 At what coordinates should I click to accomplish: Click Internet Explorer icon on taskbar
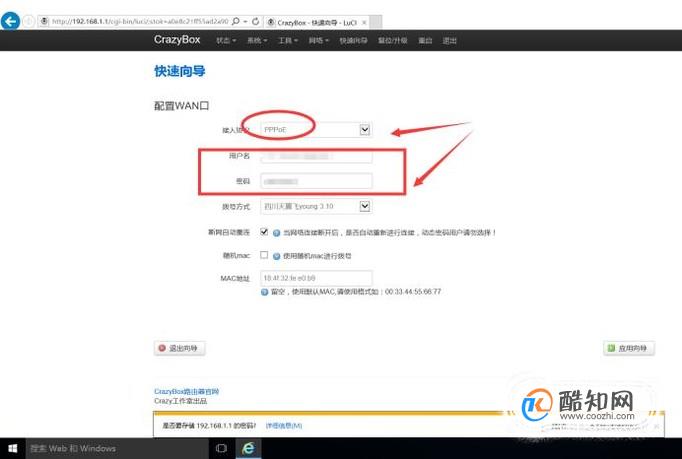[x=248, y=448]
